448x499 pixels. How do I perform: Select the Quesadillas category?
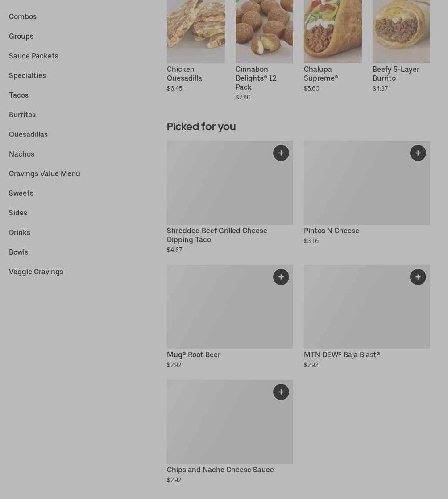(x=28, y=134)
